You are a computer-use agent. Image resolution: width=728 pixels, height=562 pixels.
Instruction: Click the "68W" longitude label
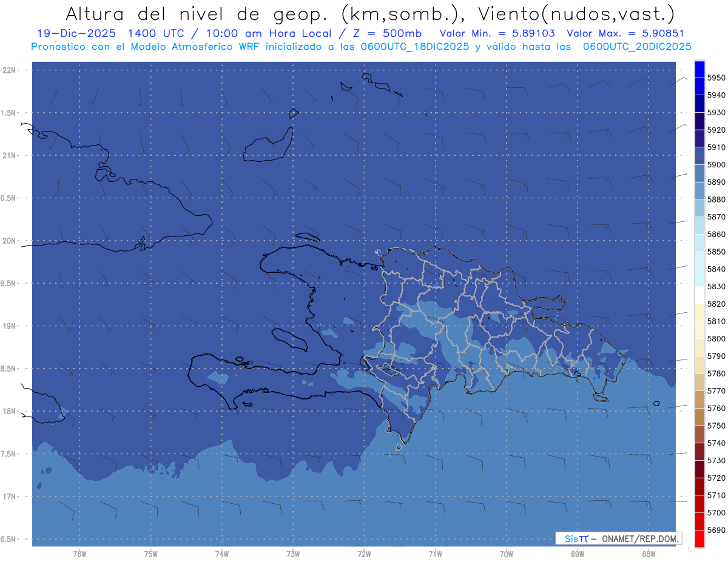click(x=649, y=554)
